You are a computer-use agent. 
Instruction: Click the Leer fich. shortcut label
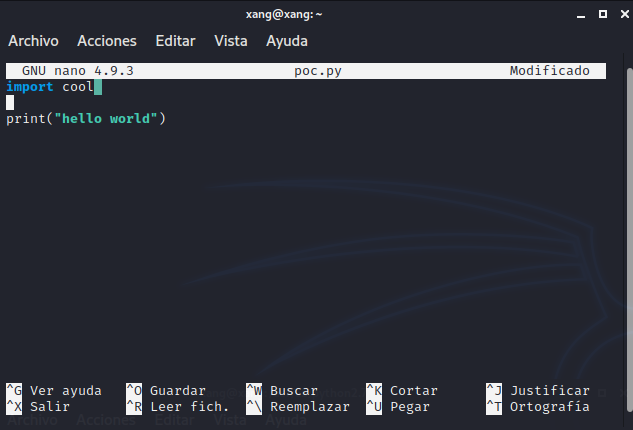coord(189,407)
